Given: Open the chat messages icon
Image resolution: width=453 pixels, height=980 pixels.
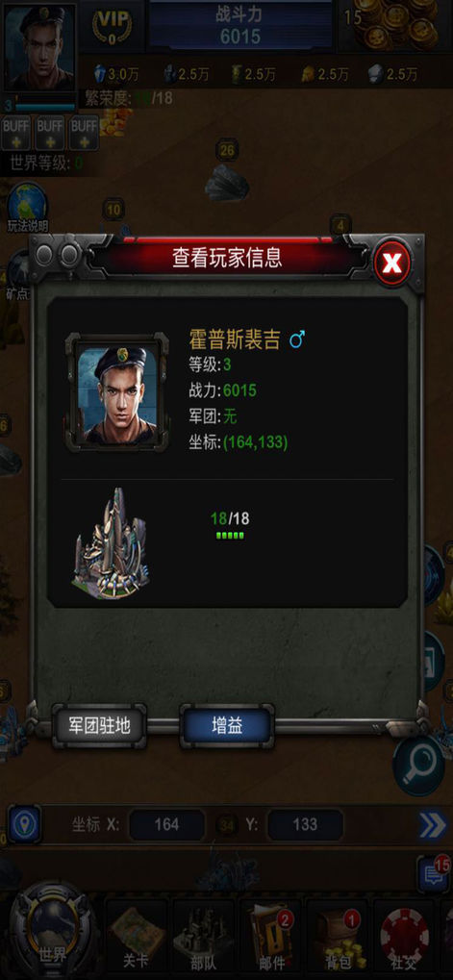Looking at the screenshot, I should (433, 875).
